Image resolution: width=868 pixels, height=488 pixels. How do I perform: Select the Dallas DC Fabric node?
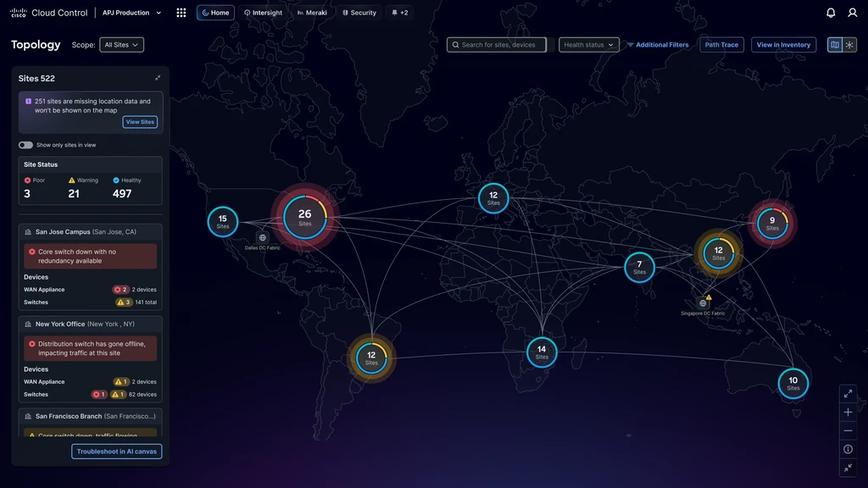coord(263,238)
